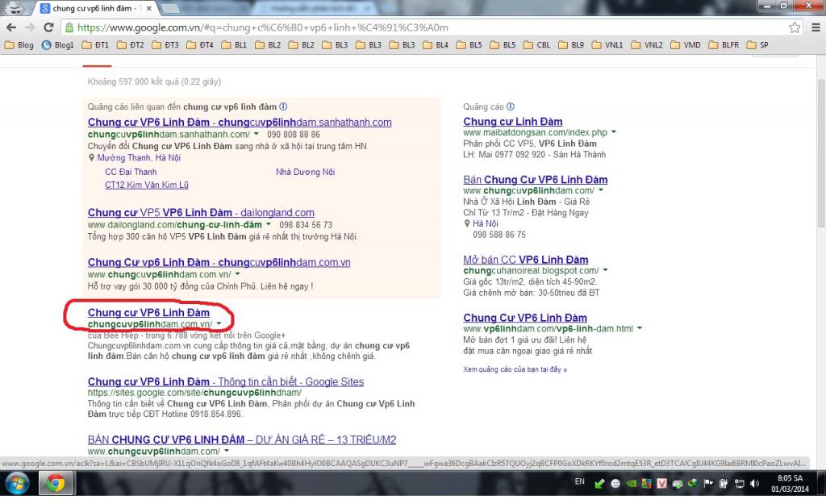Click phone number '090 808 88 86'
The height and width of the screenshot is (504, 826).
coord(294,135)
